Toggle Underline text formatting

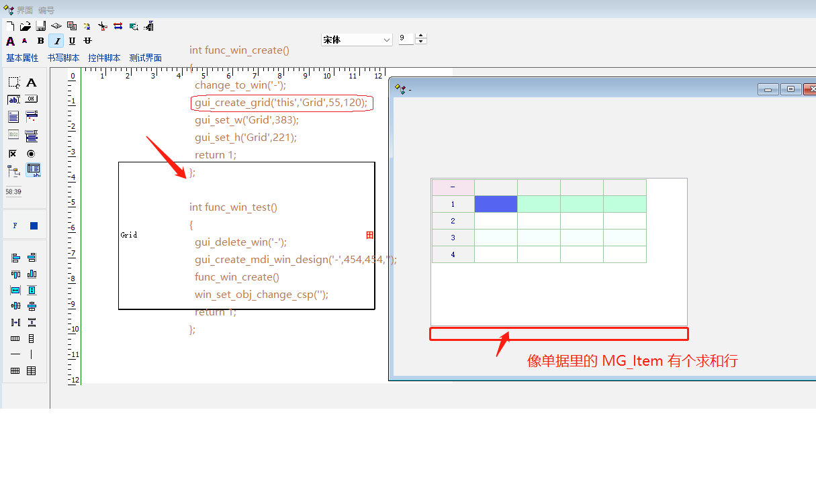tap(72, 41)
